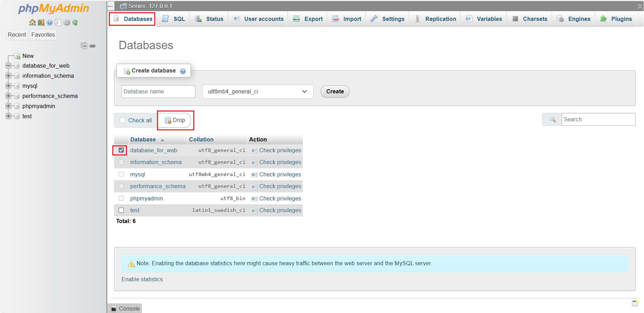Viewport: 644px width, 313px height.
Task: Click the mysql database icon in navigation tree
Action: [16, 86]
